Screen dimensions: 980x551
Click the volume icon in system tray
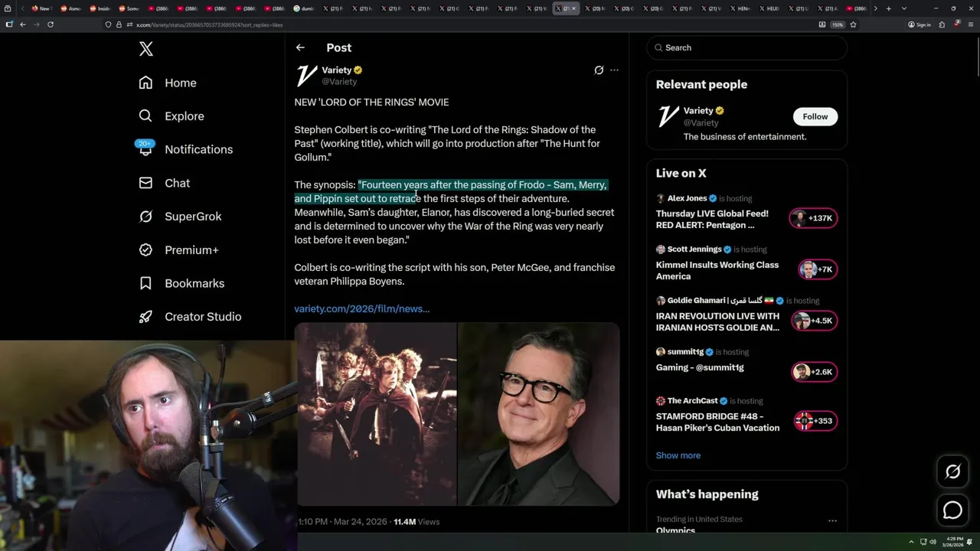933,542
